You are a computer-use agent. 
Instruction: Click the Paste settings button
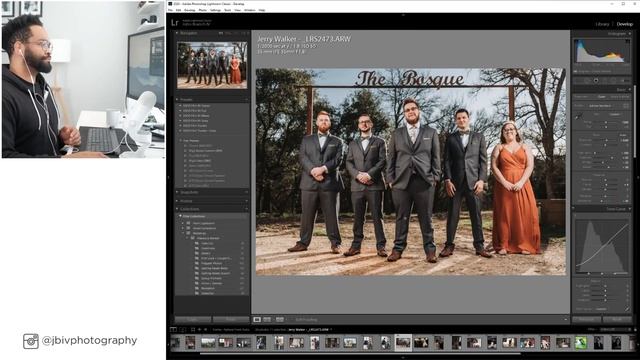(x=231, y=320)
